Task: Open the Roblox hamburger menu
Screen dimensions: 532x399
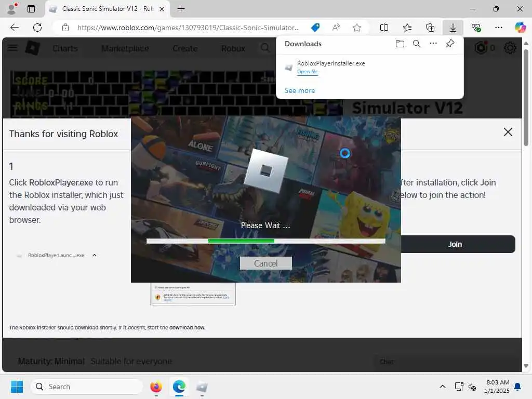Action: pyautogui.click(x=12, y=48)
